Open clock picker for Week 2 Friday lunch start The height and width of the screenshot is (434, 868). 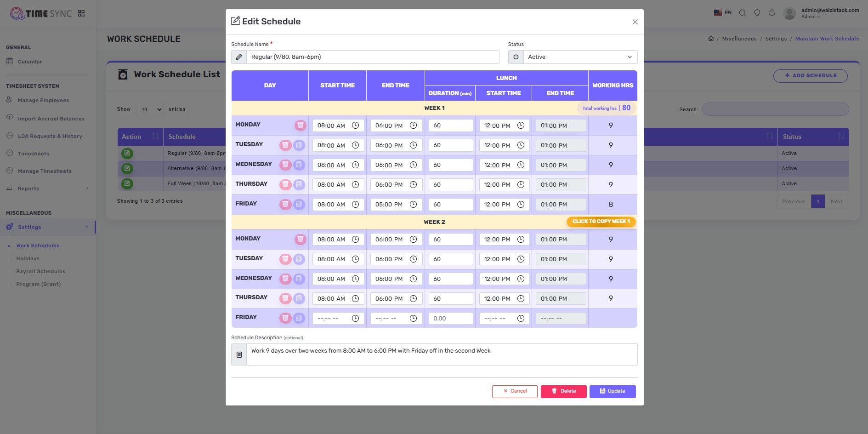pyautogui.click(x=521, y=319)
